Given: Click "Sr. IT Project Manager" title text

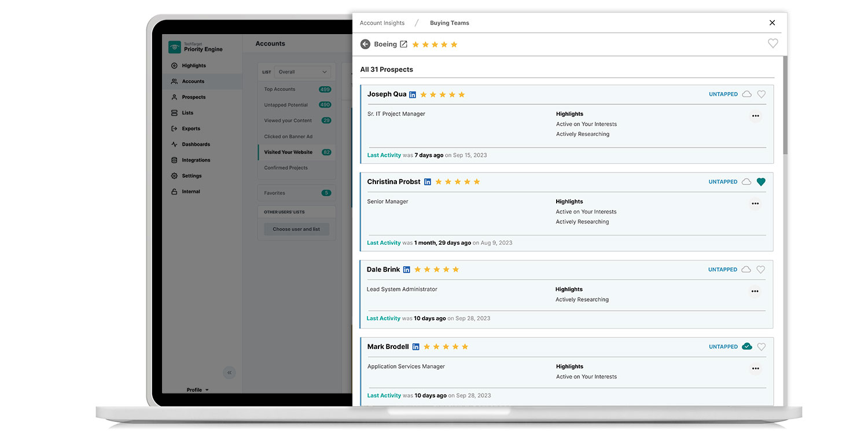Looking at the screenshot, I should (396, 114).
